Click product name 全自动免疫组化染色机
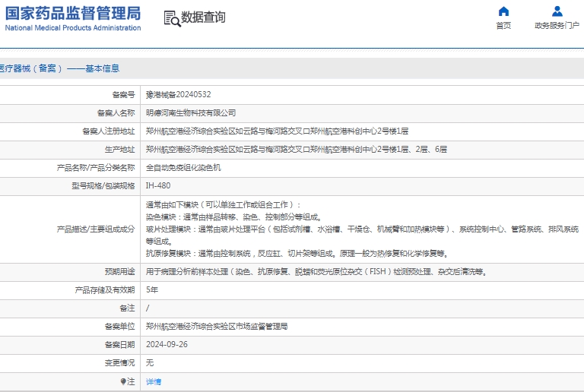 pos(183,168)
